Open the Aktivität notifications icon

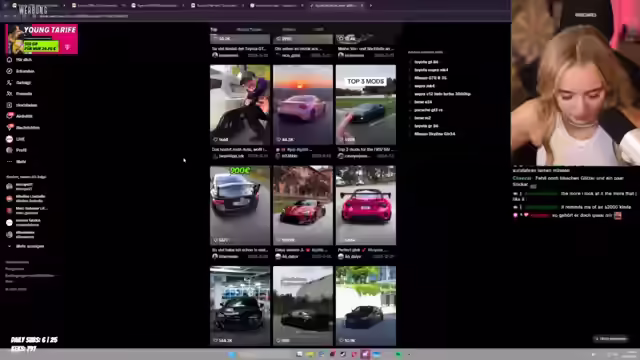[9, 116]
